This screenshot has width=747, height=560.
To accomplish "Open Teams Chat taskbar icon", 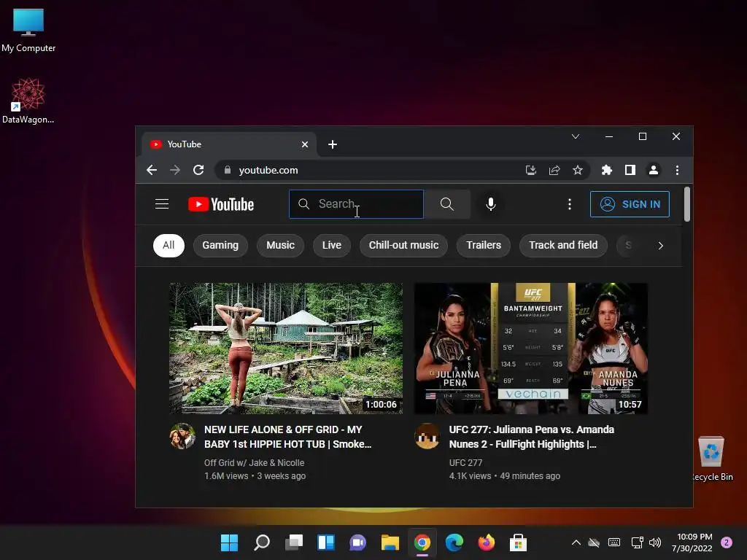I will (x=357, y=542).
